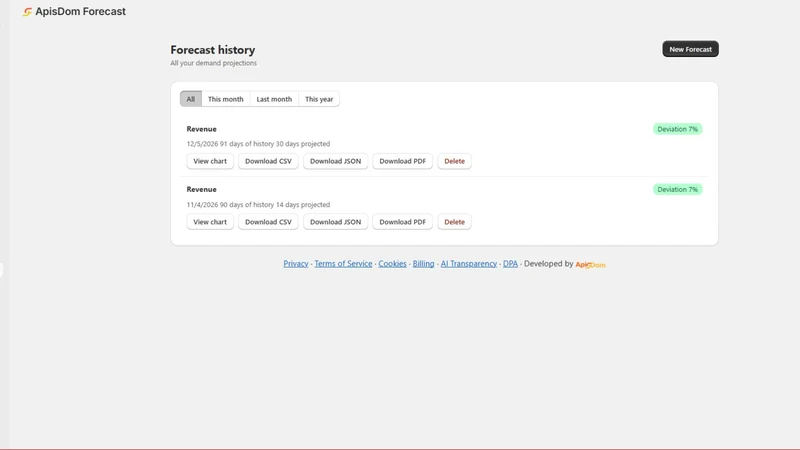Filter forecasts by This year

tap(319, 99)
